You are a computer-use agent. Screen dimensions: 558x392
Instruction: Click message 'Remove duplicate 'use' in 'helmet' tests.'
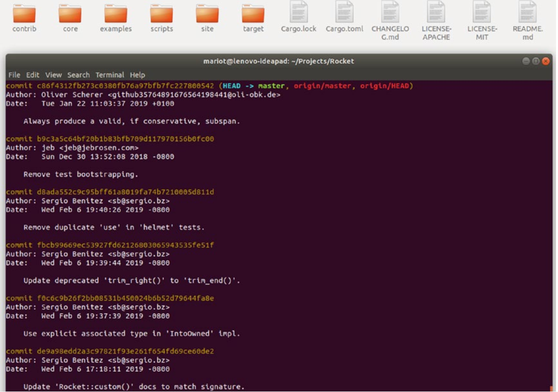[114, 228]
